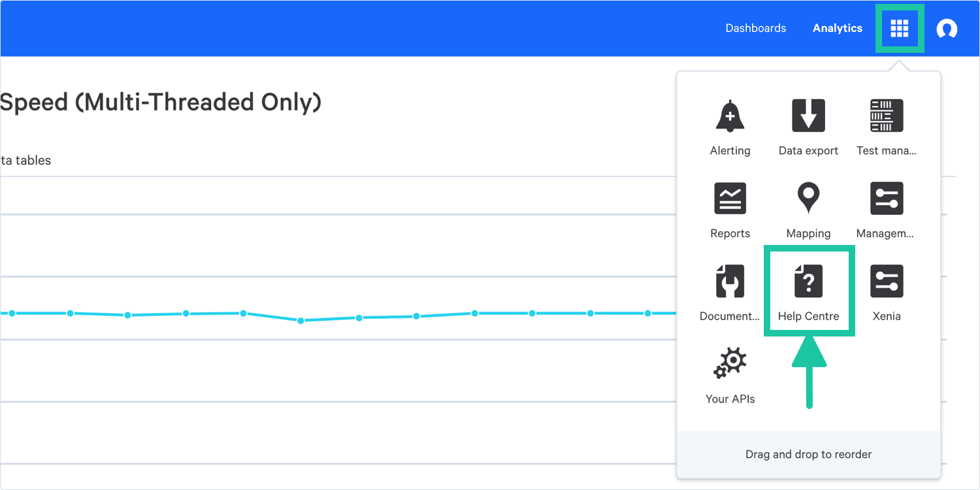Click the Help Centre icon
This screenshot has width=980, height=490.
(808, 282)
